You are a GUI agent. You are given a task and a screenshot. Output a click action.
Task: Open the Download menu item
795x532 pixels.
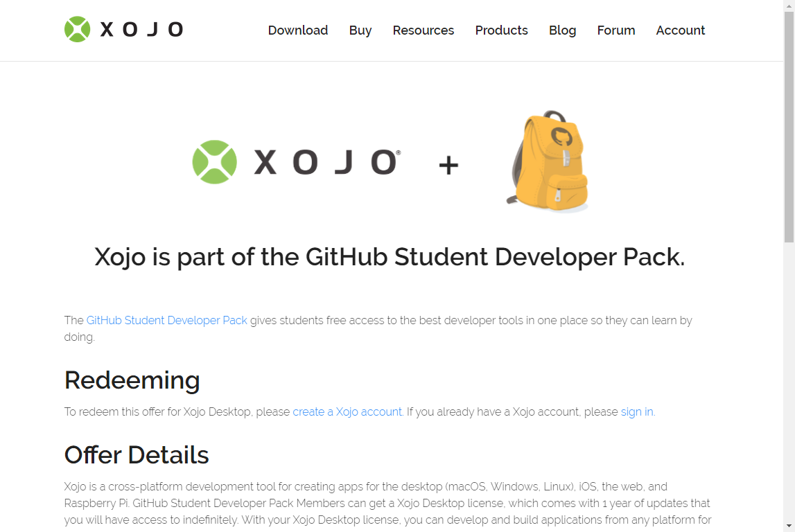[x=297, y=30]
